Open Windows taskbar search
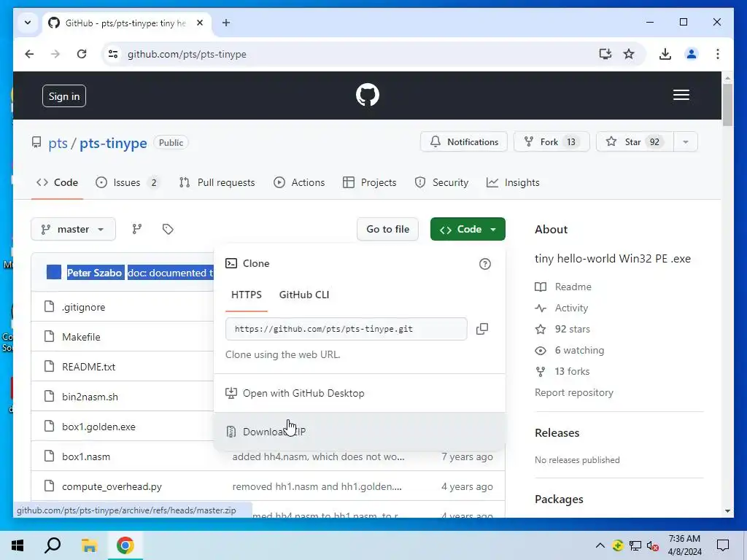This screenshot has height=560, width=747. coord(53,545)
